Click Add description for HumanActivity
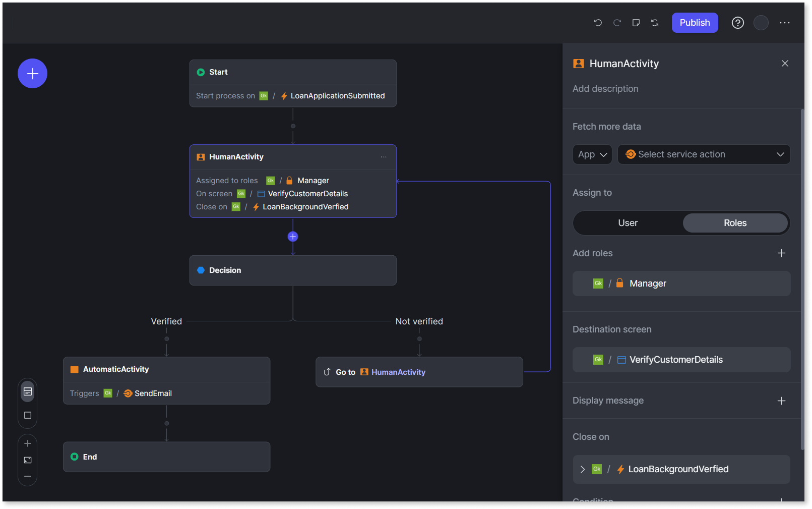 605,88
